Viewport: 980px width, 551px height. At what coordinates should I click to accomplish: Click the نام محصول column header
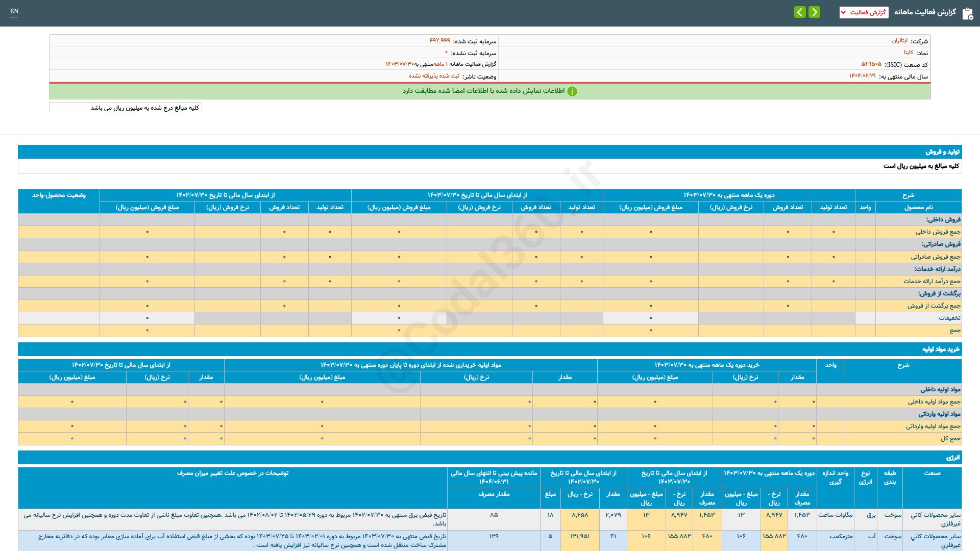(918, 207)
